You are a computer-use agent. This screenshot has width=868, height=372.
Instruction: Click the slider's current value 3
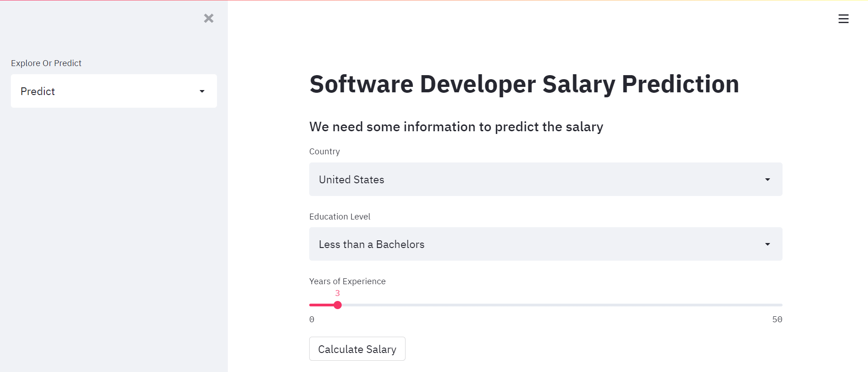337,293
